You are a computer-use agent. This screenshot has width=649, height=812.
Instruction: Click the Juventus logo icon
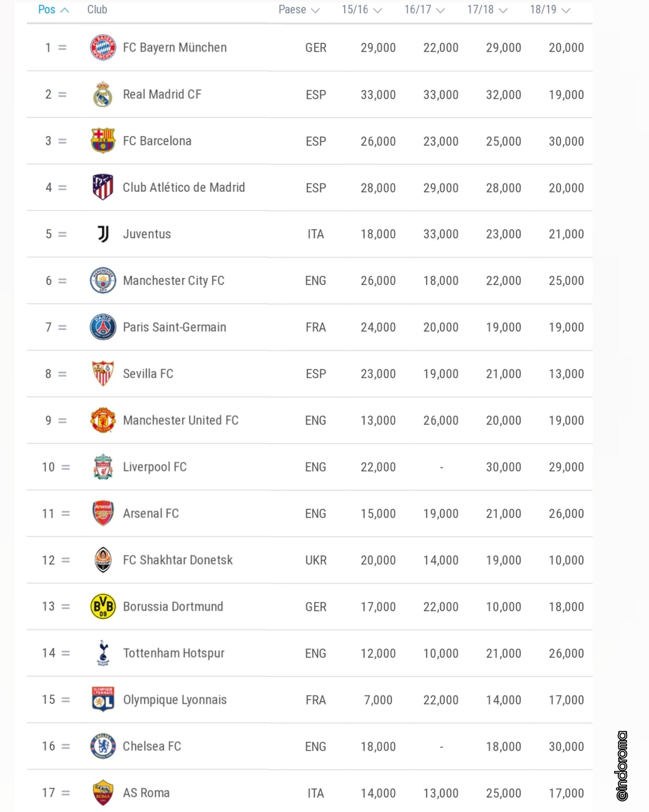point(103,234)
